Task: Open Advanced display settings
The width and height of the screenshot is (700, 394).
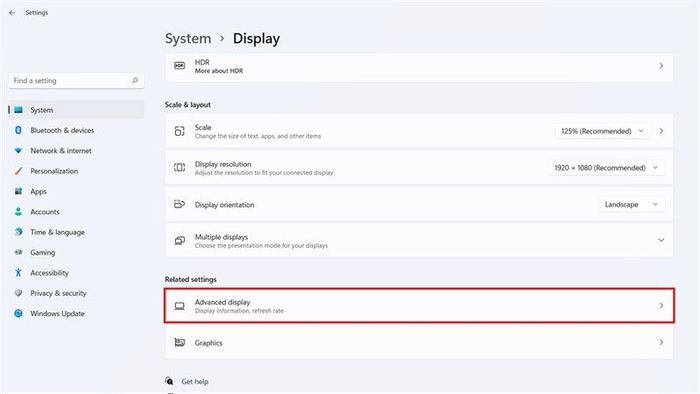Action: 419,306
